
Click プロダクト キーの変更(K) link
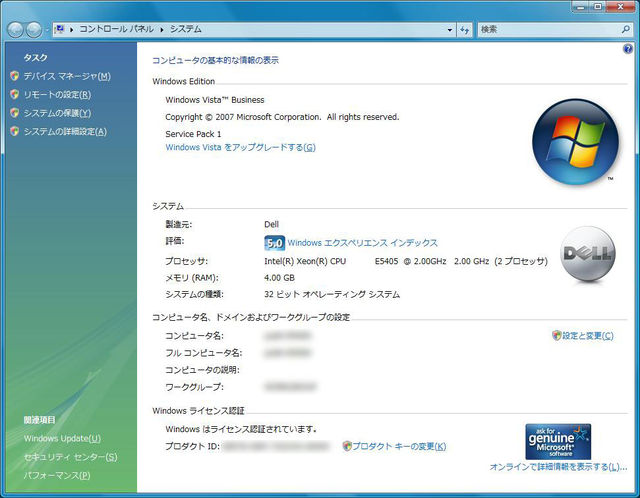click(399, 446)
